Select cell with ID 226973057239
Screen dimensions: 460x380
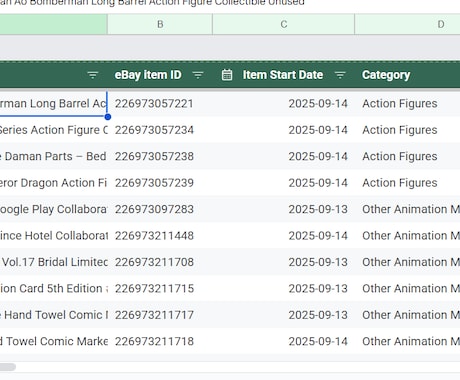click(x=160, y=183)
